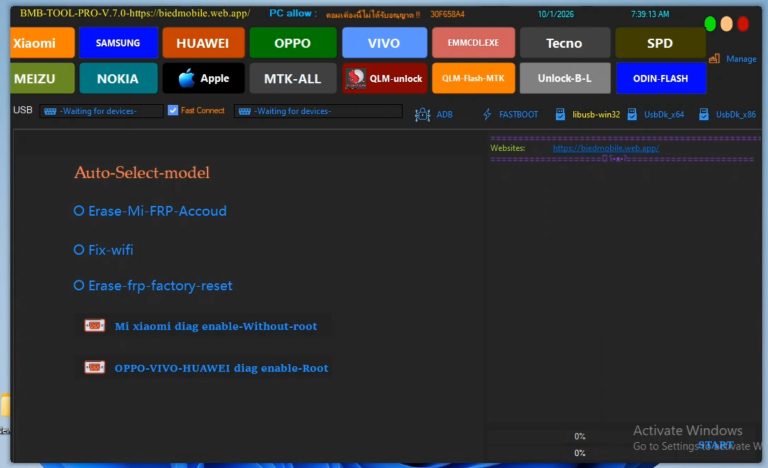
Task: Click the Apple logo icon
Action: (186, 78)
